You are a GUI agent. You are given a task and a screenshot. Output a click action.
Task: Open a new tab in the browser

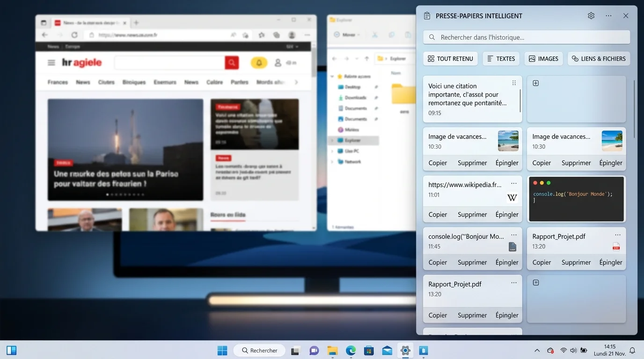136,22
